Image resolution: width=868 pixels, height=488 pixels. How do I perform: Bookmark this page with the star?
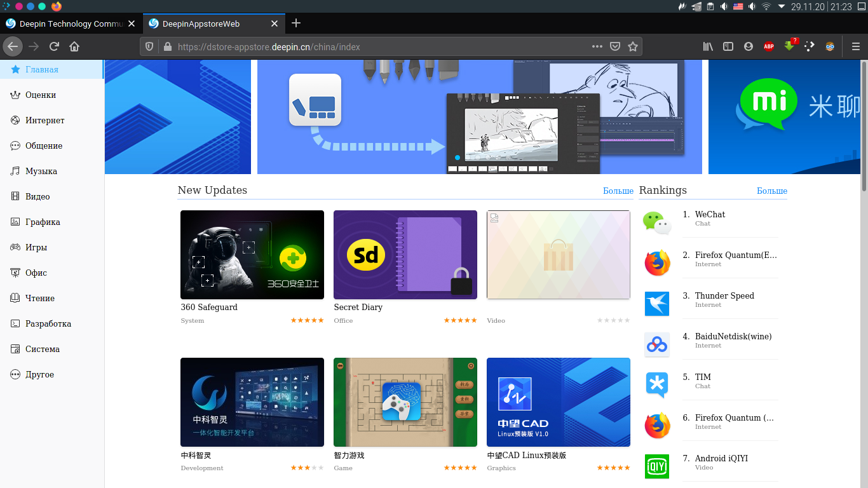[633, 46]
